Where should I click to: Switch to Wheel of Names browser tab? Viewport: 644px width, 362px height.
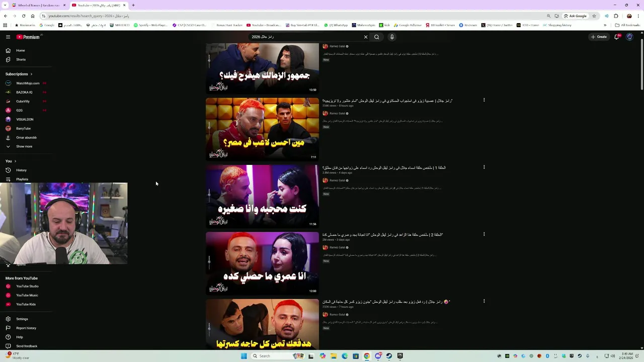pyautogui.click(x=39, y=5)
